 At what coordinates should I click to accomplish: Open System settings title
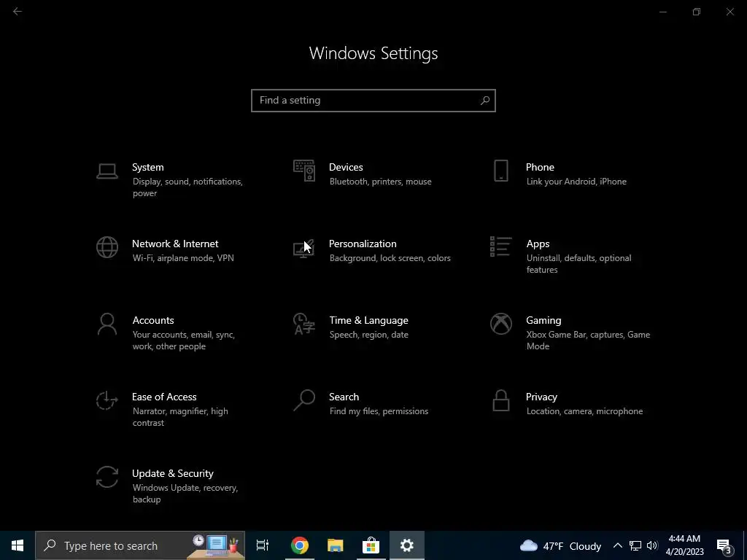(x=147, y=167)
